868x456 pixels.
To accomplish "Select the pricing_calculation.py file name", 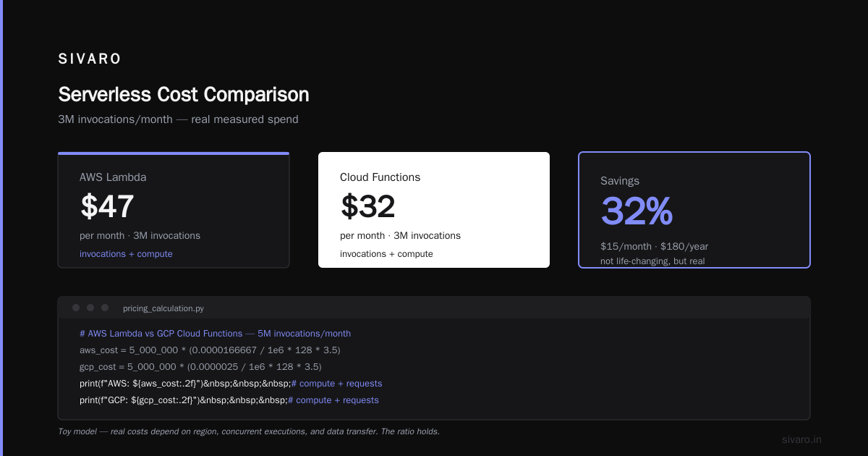I will (x=163, y=308).
